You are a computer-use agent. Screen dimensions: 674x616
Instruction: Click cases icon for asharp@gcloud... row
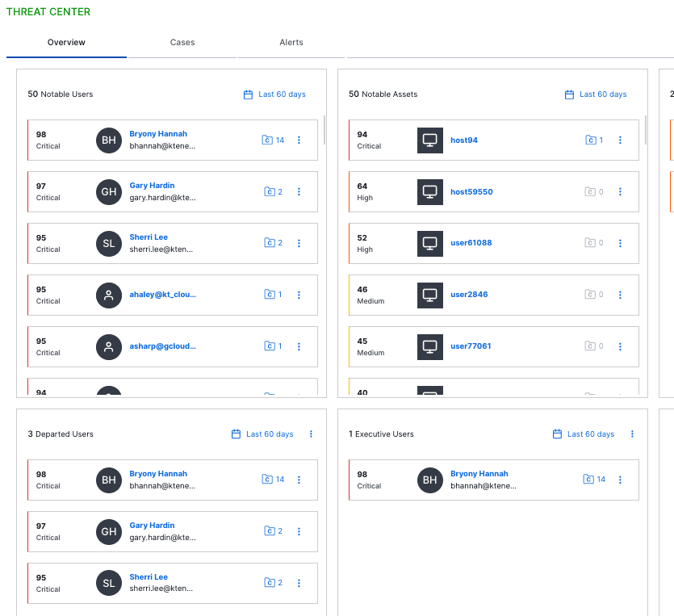point(270,346)
